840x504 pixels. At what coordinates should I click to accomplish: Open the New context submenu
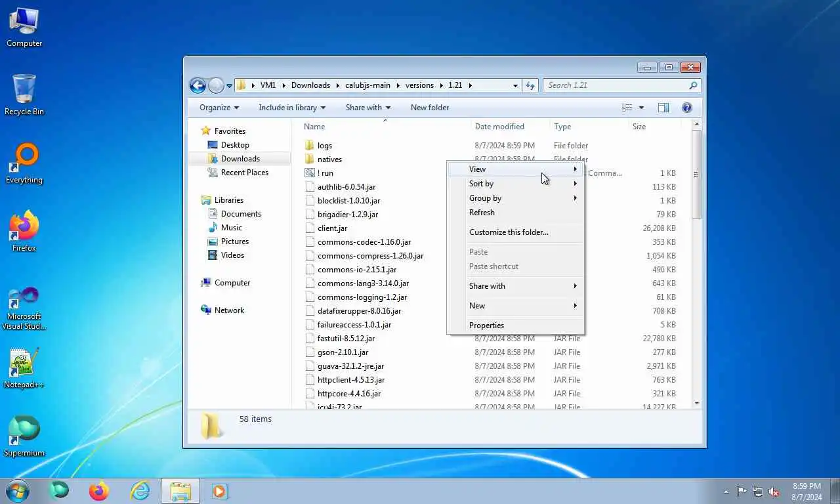(x=515, y=306)
